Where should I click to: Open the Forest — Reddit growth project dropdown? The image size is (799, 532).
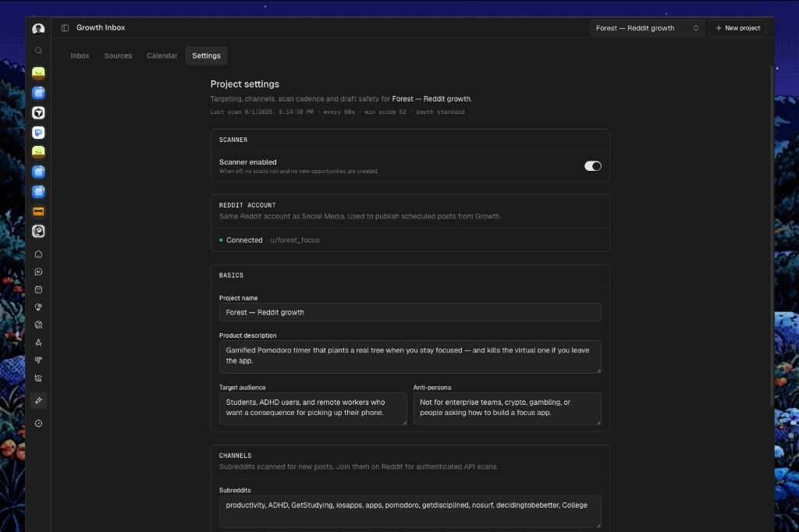point(647,28)
